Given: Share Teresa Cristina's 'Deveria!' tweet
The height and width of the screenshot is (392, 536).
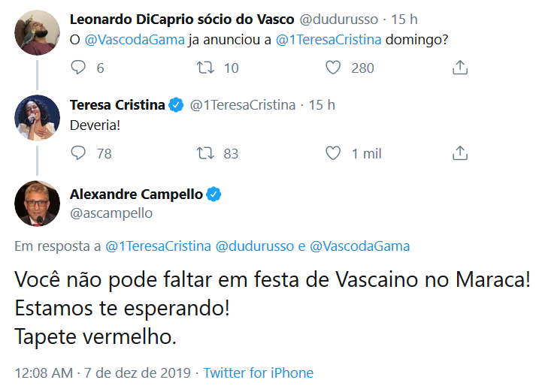Looking at the screenshot, I should [460, 153].
